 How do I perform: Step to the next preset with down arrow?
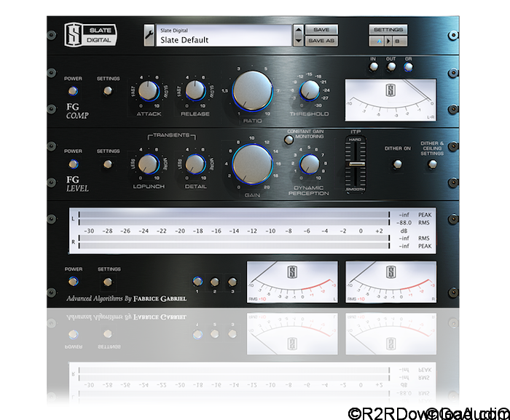click(x=298, y=41)
